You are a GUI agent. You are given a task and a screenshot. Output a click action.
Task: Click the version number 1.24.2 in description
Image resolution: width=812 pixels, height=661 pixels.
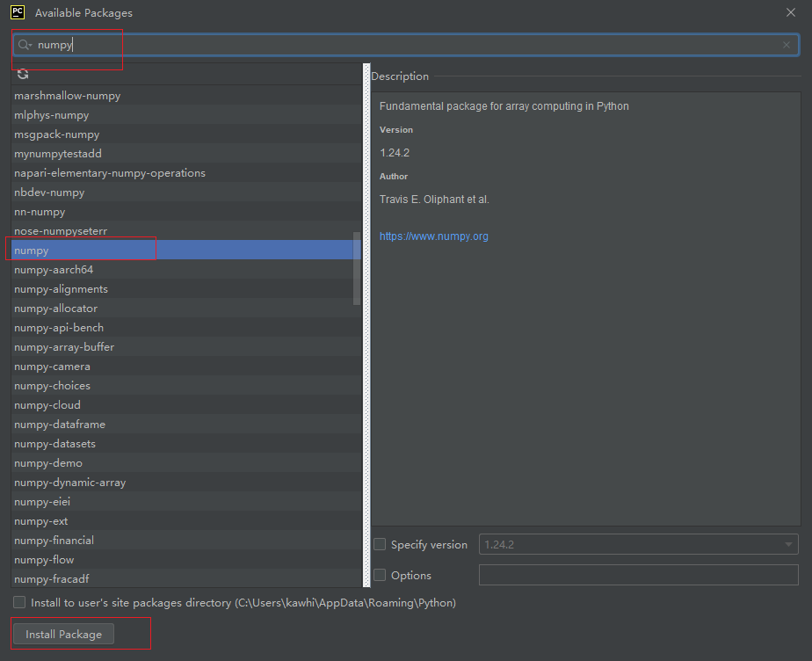(395, 153)
